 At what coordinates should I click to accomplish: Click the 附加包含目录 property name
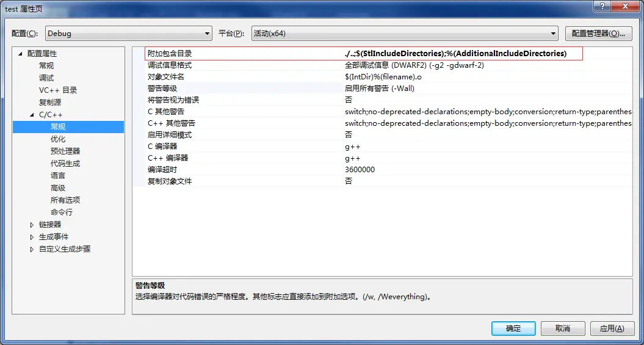tap(170, 54)
